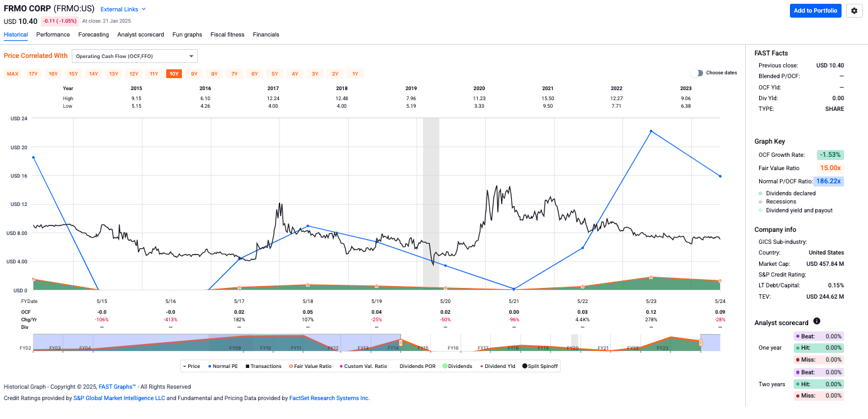The image size is (868, 419).
Task: Select the MAX time range option
Action: (x=13, y=74)
